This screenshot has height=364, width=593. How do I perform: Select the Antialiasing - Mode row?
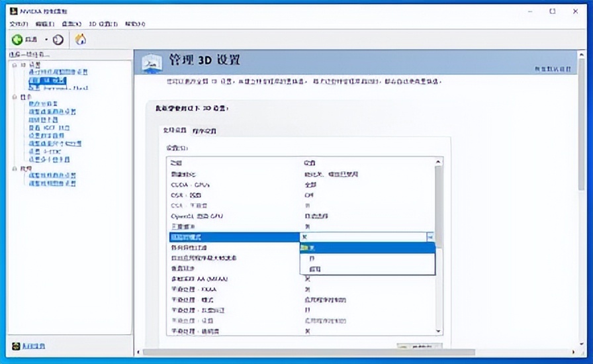(x=300, y=300)
